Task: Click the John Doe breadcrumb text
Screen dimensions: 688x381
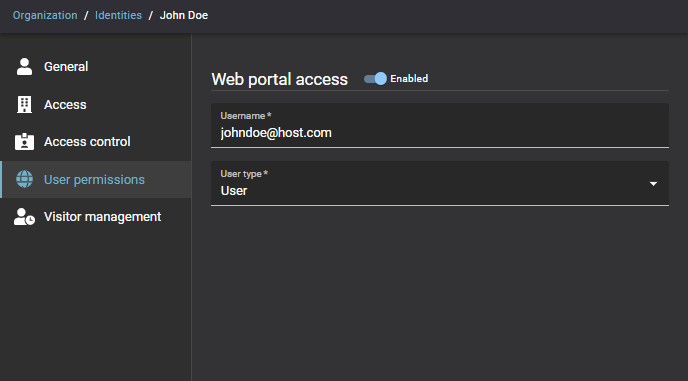Action: 184,15
